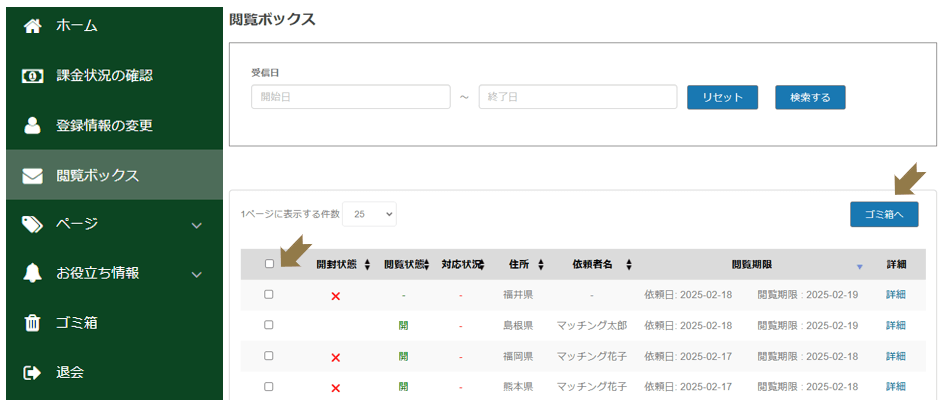The height and width of the screenshot is (404, 942).
Task: Expand the お役立ち情報 submenu chevron
Action: pyautogui.click(x=196, y=275)
